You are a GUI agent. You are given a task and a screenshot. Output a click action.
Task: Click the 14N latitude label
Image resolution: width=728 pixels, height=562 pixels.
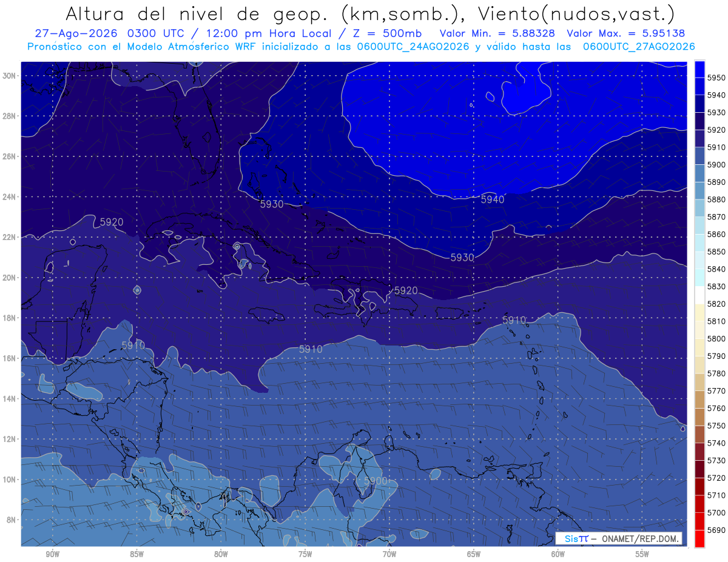coord(9,399)
